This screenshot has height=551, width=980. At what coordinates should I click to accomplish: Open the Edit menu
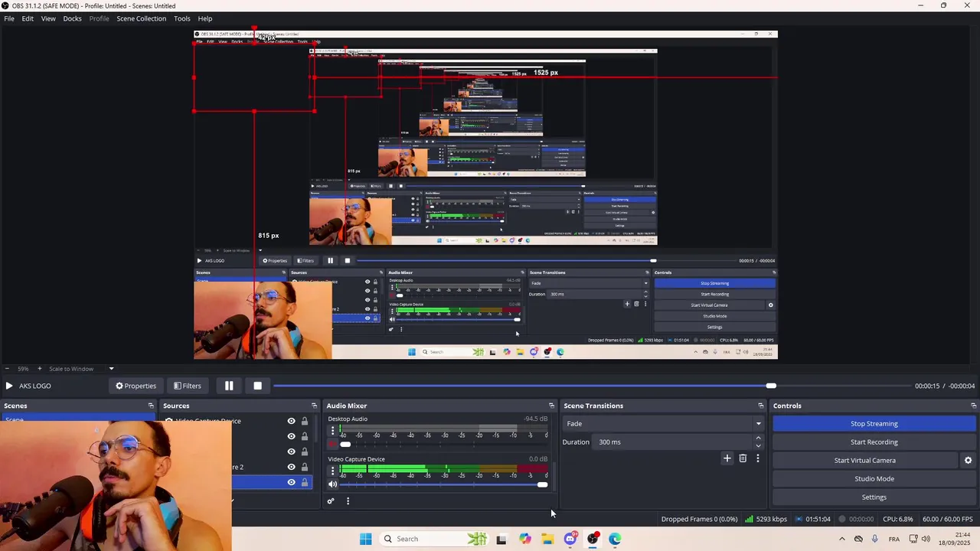28,18
